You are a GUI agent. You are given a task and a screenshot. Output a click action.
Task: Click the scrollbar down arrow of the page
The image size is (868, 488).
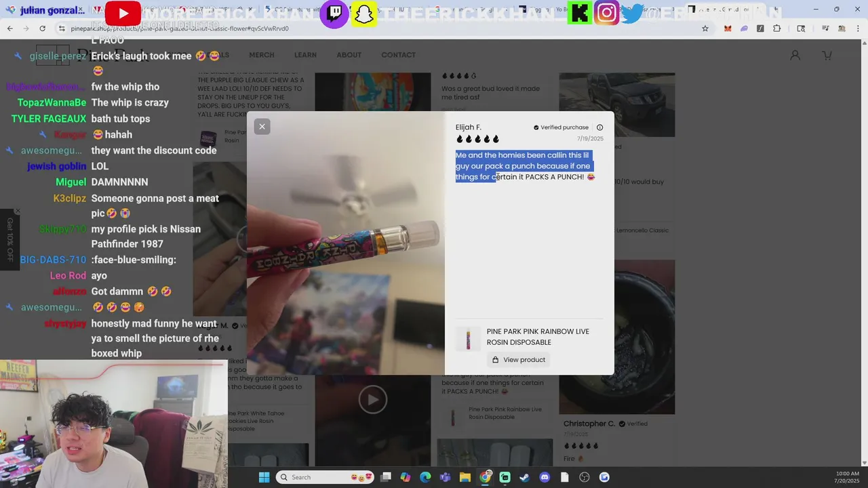[864, 463]
